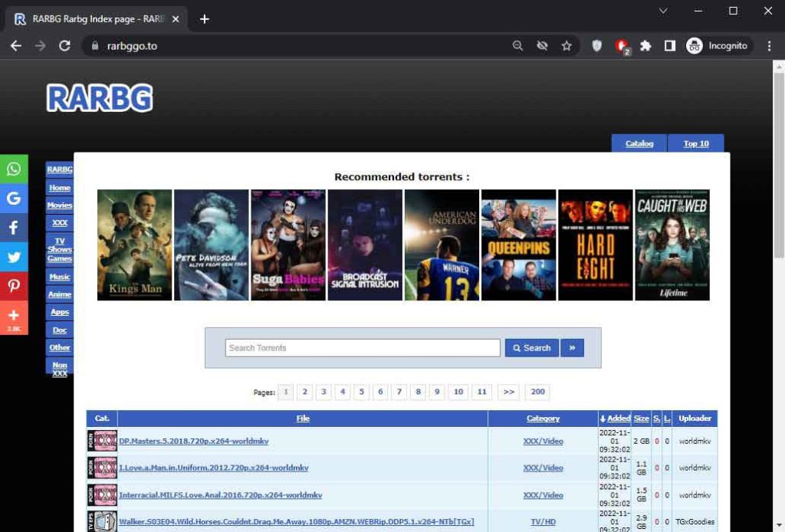Click the Facebook share icon
Screen dimensions: 785x532
14,228
